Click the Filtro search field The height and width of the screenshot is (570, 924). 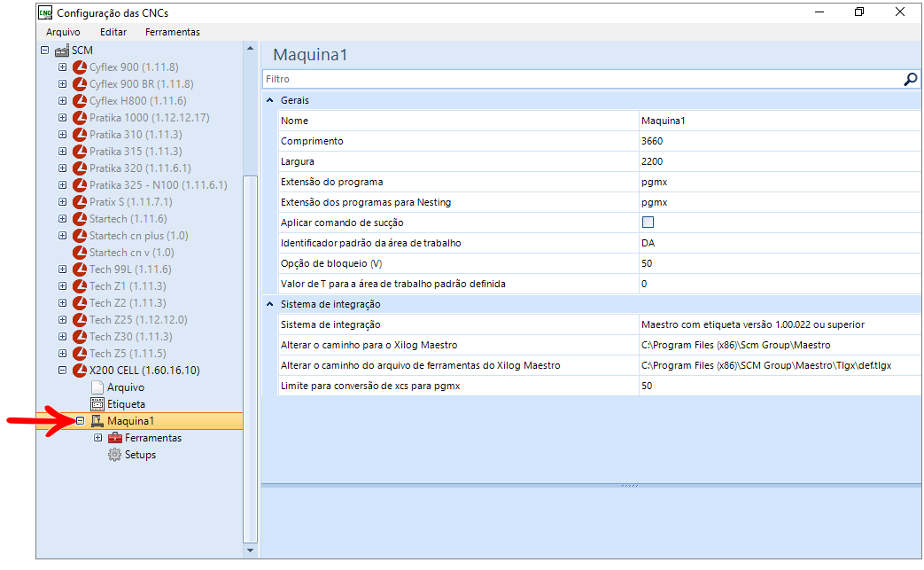[x=582, y=79]
